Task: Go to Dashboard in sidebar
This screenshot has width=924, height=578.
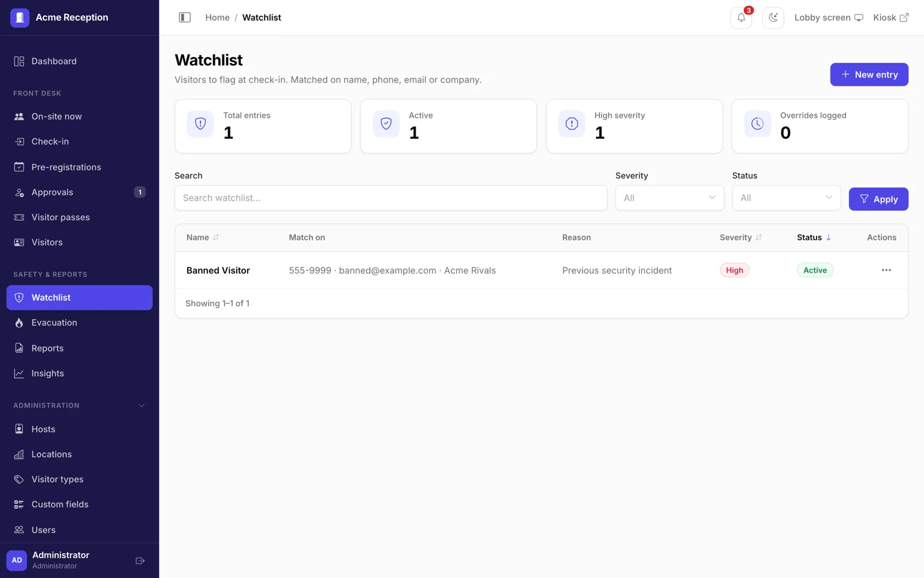Action: pos(79,61)
